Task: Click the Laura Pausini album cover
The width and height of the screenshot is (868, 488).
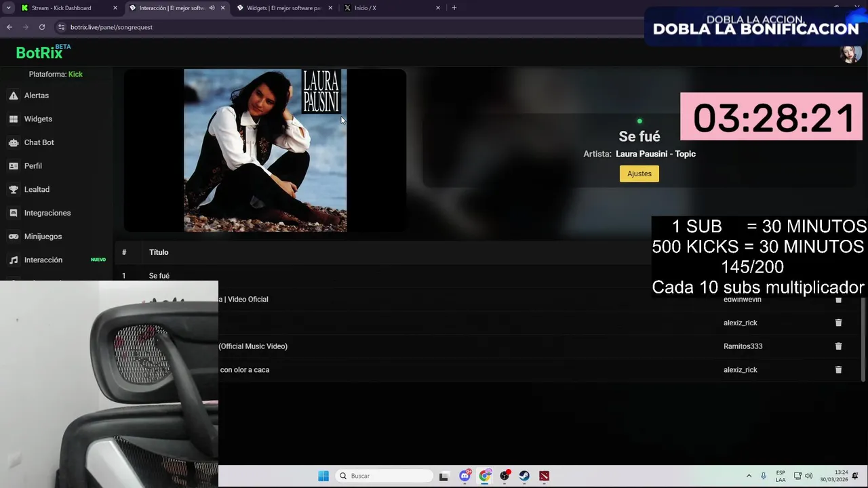Action: pyautogui.click(x=265, y=150)
